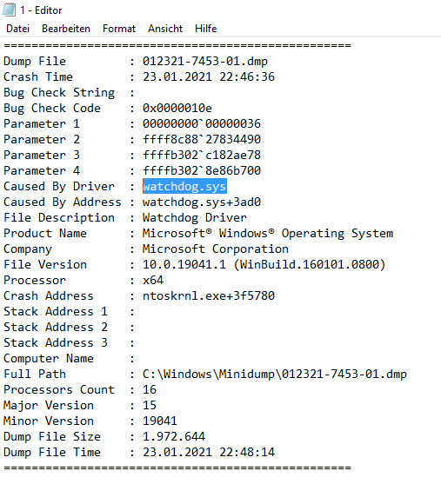This screenshot has width=441, height=504.
Task: Open the Datei menu
Action: click(x=17, y=29)
